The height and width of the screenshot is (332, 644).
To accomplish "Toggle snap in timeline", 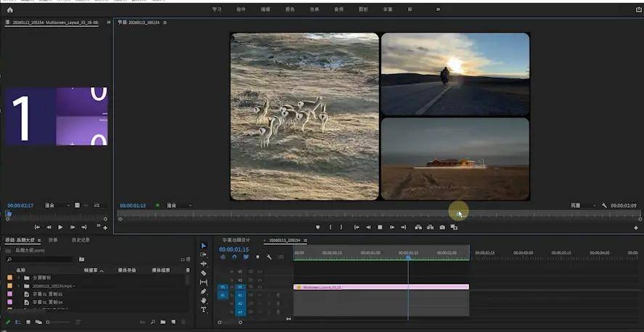I will pos(234,257).
